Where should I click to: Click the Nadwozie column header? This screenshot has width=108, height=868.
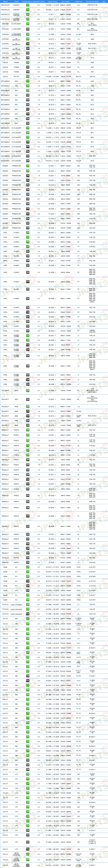tap(79, 1)
